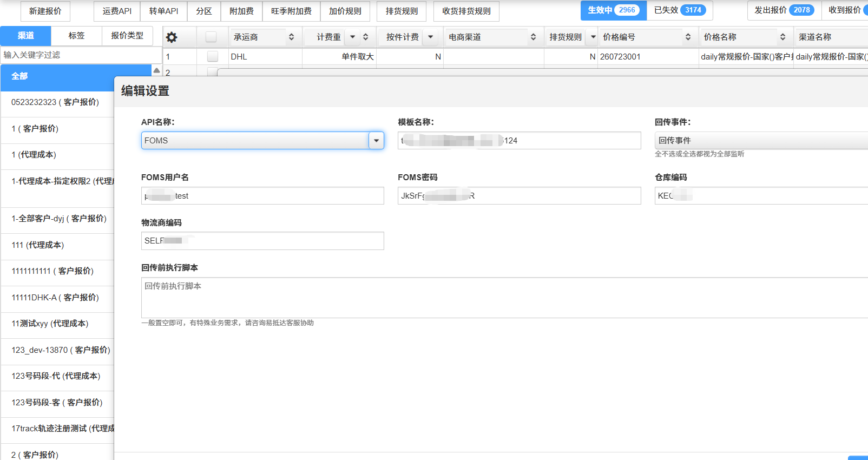
Task: Sort by the 价格编号 column arrows
Action: (x=688, y=37)
